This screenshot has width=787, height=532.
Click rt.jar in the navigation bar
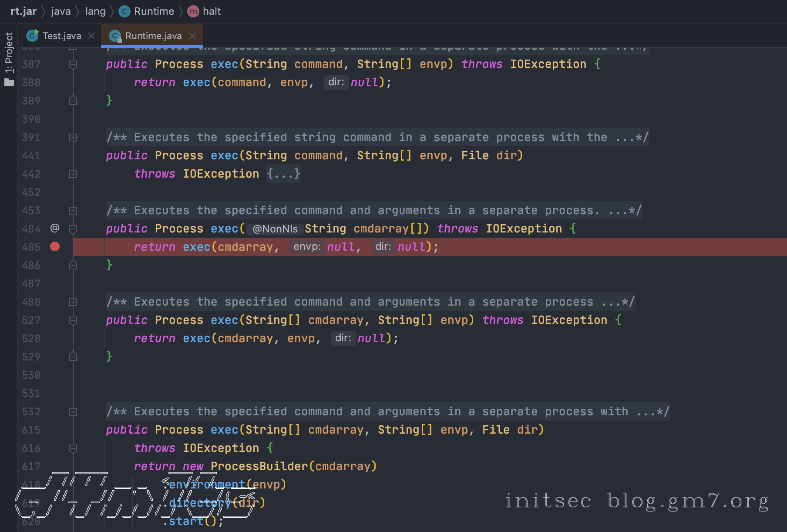pyautogui.click(x=24, y=11)
